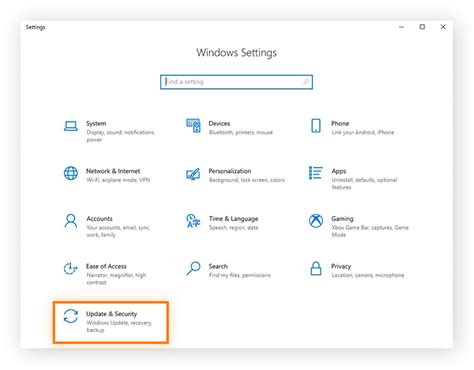This screenshot has width=474, height=370.
Task: Open the Network & Internet globe icon
Action: click(x=71, y=173)
